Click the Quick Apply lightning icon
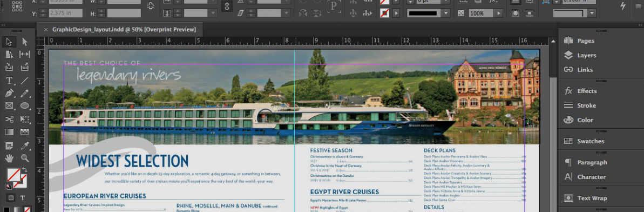 pyautogui.click(x=623, y=6)
